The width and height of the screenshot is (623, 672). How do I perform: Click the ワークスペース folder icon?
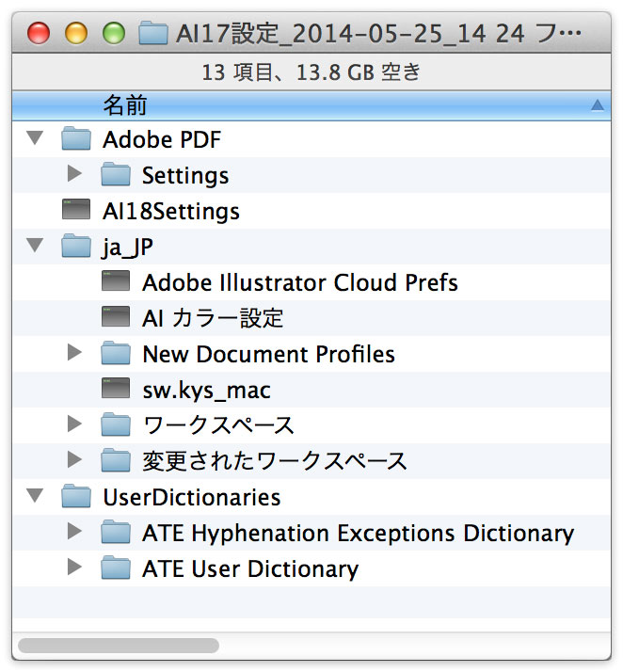click(116, 424)
